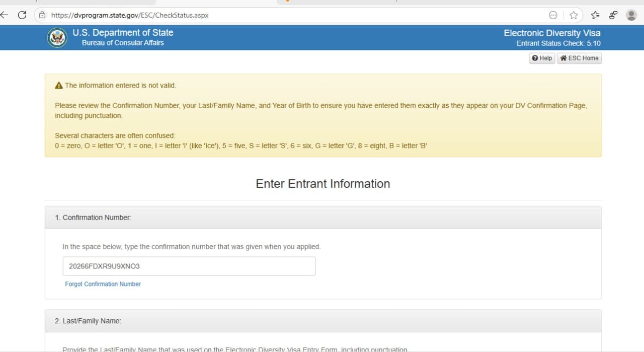Click the 'U.S. Department of State' title
644x352 pixels.
(x=123, y=33)
